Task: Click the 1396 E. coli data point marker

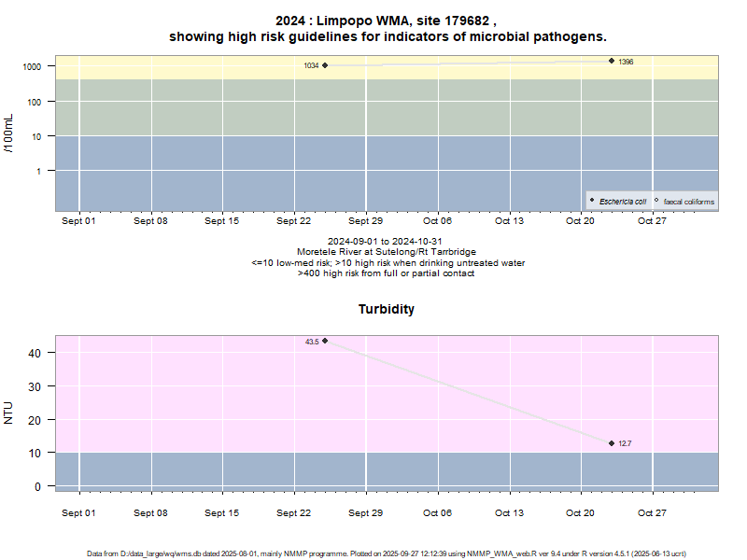Action: pos(612,61)
